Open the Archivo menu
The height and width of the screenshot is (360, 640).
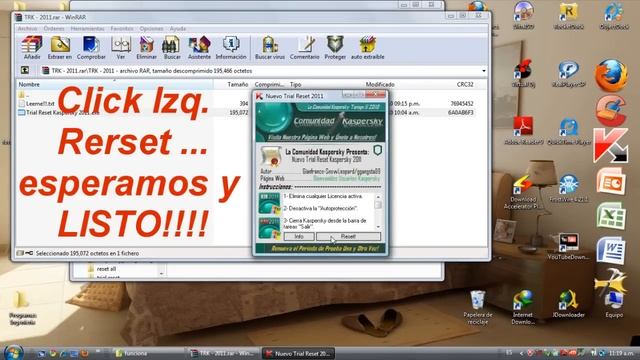click(x=27, y=29)
